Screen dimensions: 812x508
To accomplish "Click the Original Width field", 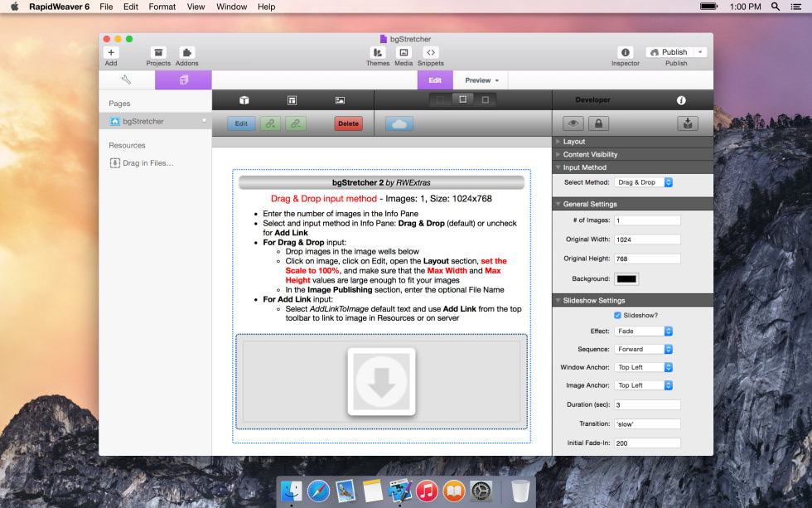I will click(647, 239).
